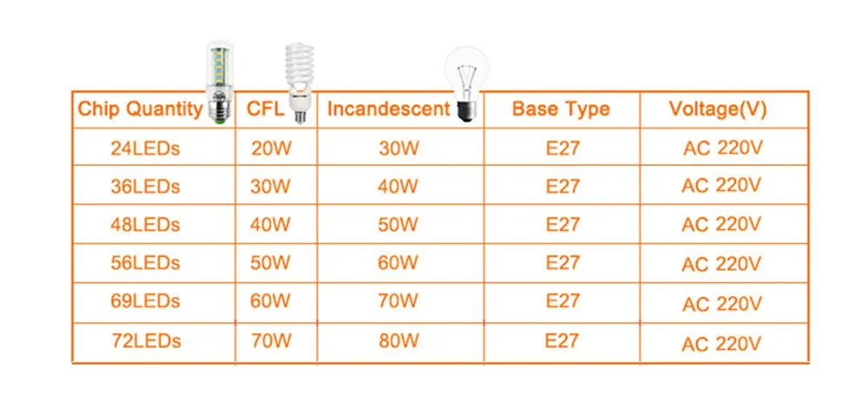Screen dimensions: 868x402
Task: Click the Base Type column header
Action: click(x=561, y=109)
